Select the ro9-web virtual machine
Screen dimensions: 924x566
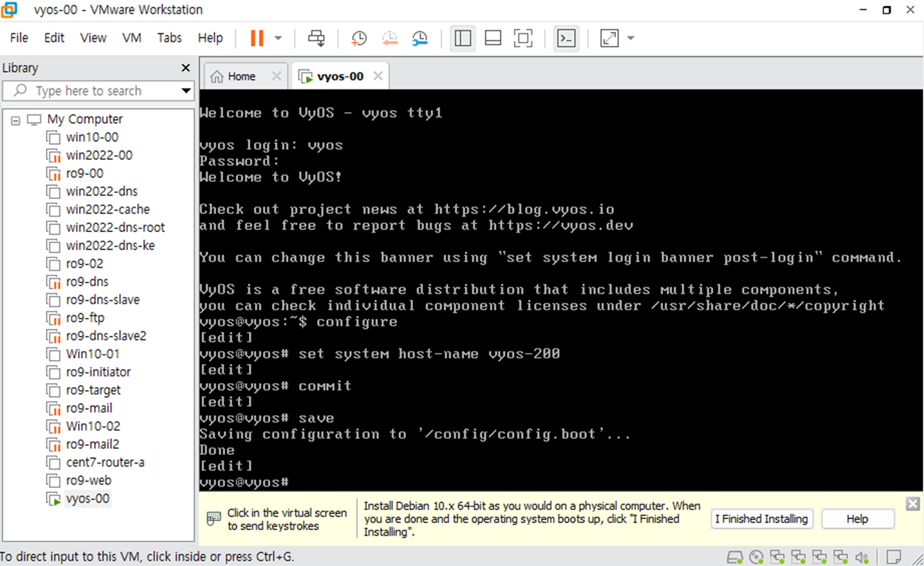click(x=88, y=480)
